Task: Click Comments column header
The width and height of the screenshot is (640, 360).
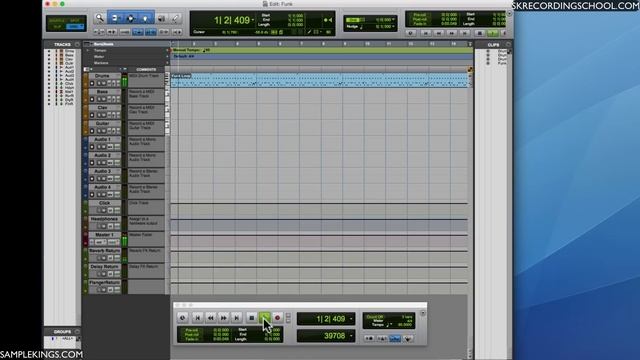Action: pos(146,69)
